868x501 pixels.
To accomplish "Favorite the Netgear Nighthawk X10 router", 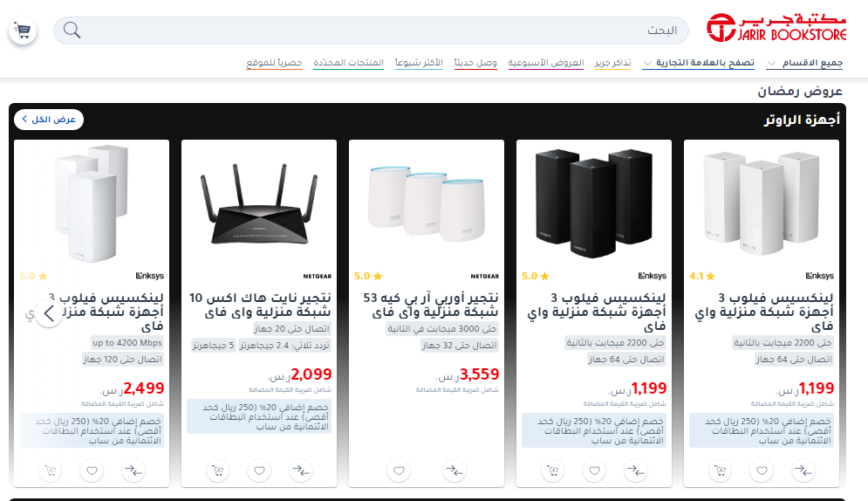I will [259, 470].
